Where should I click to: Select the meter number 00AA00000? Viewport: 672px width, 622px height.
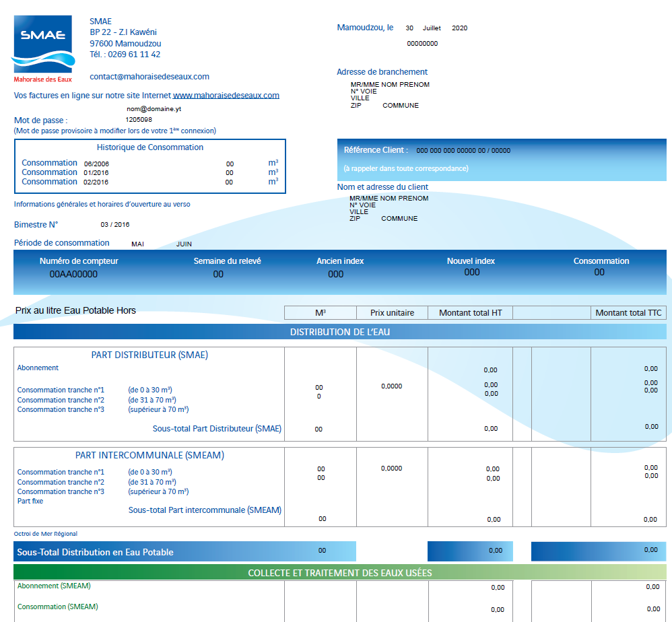73,274
